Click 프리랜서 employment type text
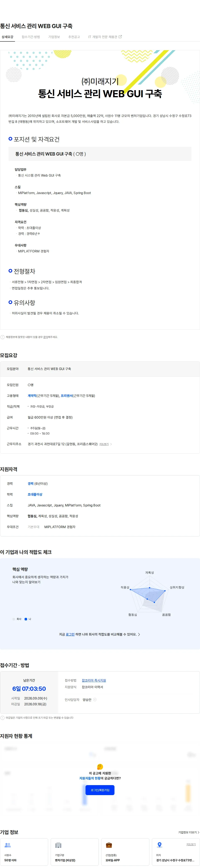This screenshot has height=868, width=200. tap(67, 396)
